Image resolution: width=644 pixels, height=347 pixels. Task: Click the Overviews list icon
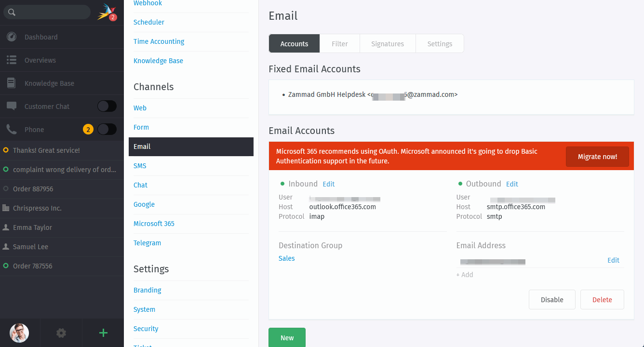pyautogui.click(x=12, y=60)
